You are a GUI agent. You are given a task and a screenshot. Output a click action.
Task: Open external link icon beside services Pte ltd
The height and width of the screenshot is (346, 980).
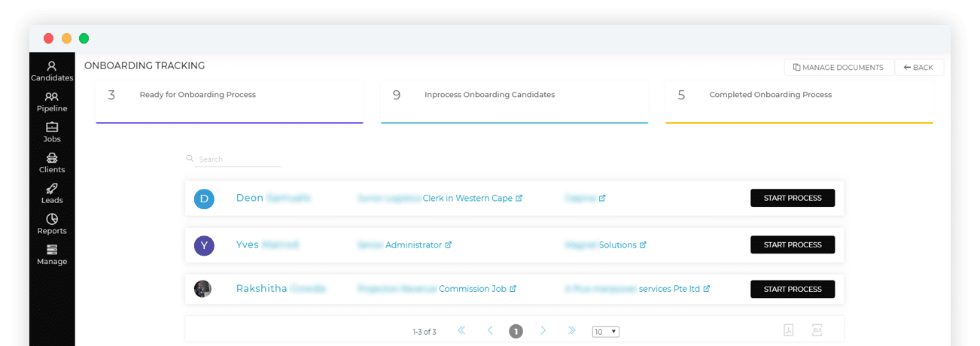click(707, 289)
